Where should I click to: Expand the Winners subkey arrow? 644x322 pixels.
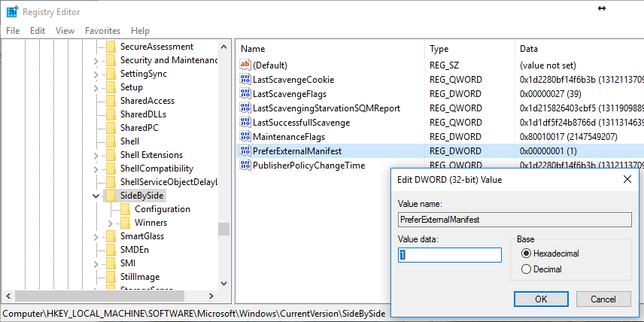tap(110, 223)
